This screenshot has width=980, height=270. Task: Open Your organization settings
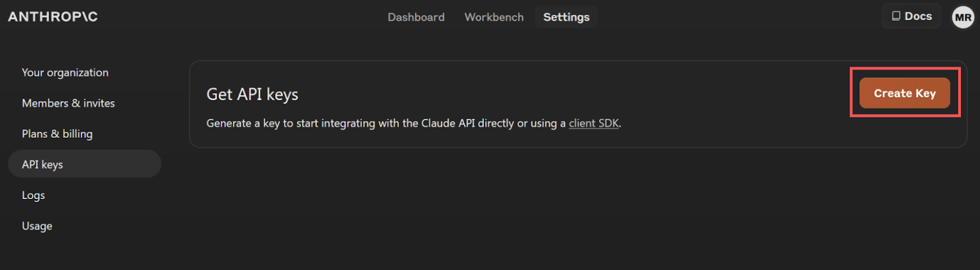pos(65,72)
